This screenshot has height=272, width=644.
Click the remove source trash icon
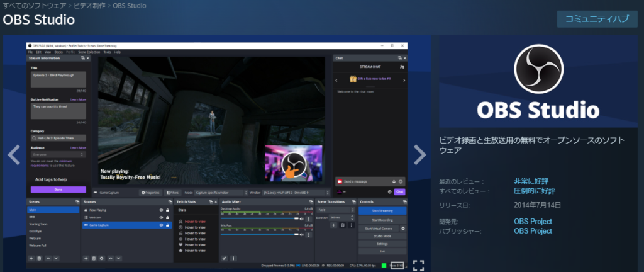tap(94, 258)
